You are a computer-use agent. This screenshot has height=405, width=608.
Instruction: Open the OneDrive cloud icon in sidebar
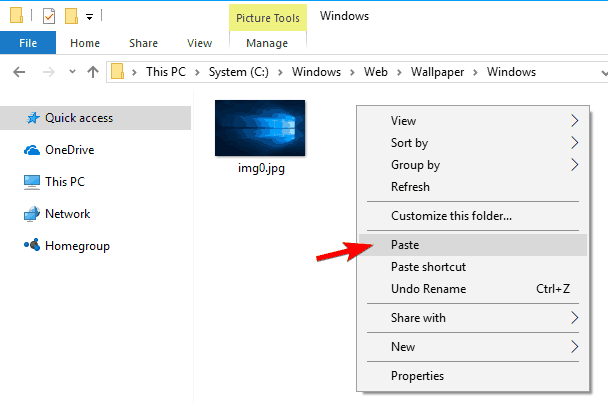(32, 150)
